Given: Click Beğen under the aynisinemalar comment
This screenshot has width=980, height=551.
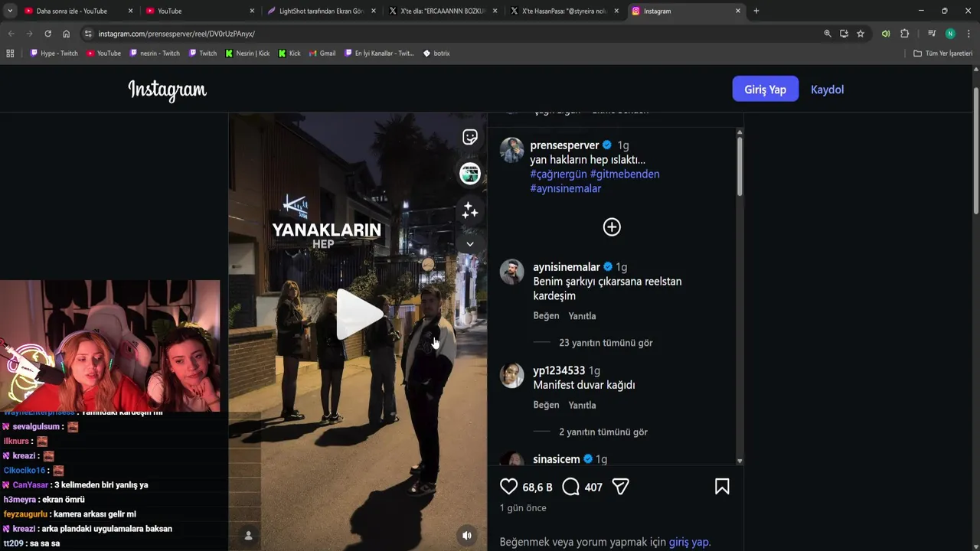Looking at the screenshot, I should coord(546,315).
